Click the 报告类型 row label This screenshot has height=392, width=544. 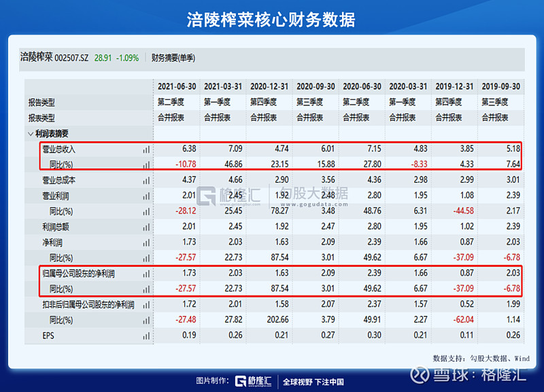coord(41,103)
